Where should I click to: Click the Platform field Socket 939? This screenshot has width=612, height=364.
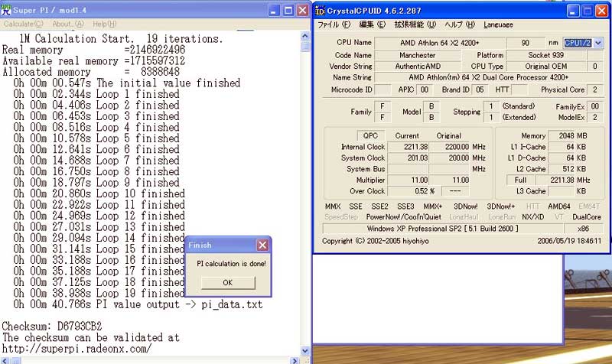click(x=545, y=55)
